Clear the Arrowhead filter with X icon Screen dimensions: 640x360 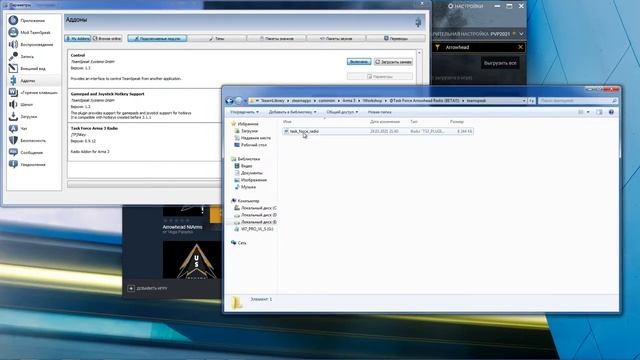coord(520,47)
